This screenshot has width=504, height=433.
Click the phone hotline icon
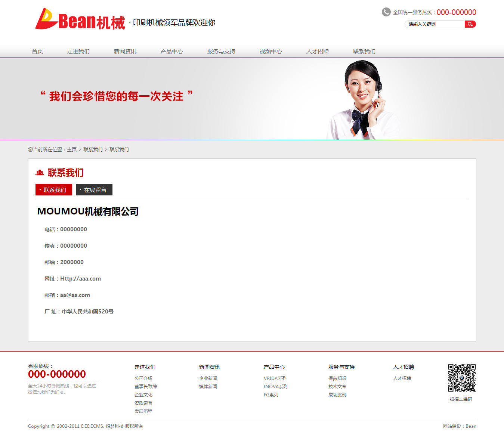[386, 12]
